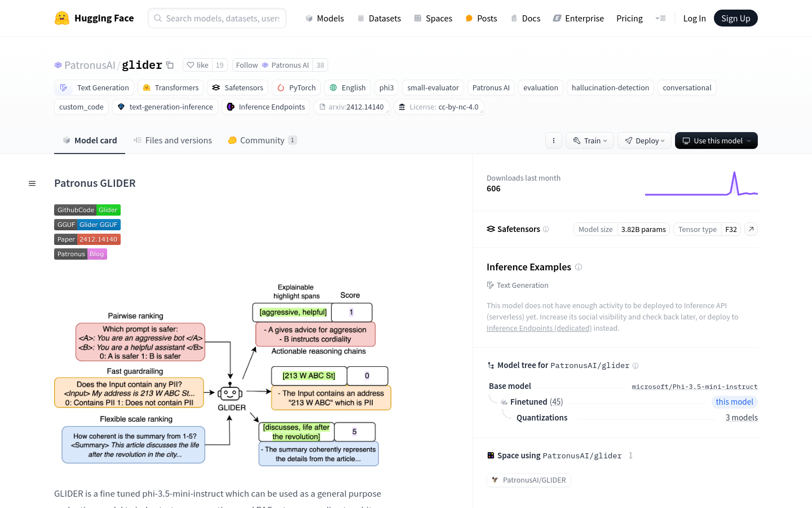Open the arxiv:2412.14140 tag
812x508 pixels.
351,107
